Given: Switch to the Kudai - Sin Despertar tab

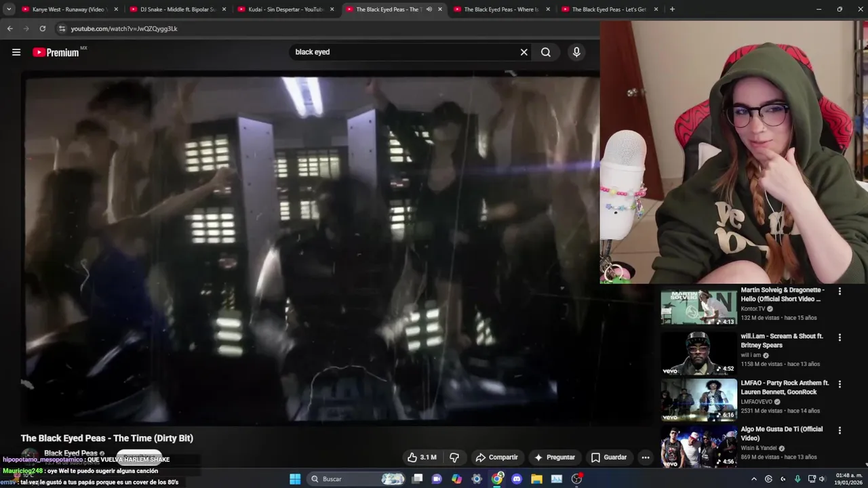Looking at the screenshot, I should pyautogui.click(x=285, y=9).
